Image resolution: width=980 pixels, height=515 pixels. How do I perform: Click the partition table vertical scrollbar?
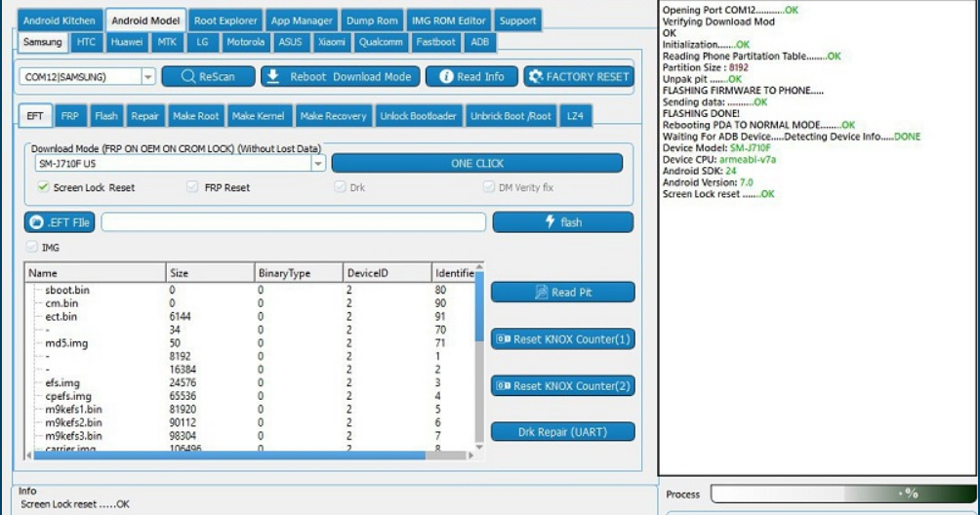pos(479,357)
